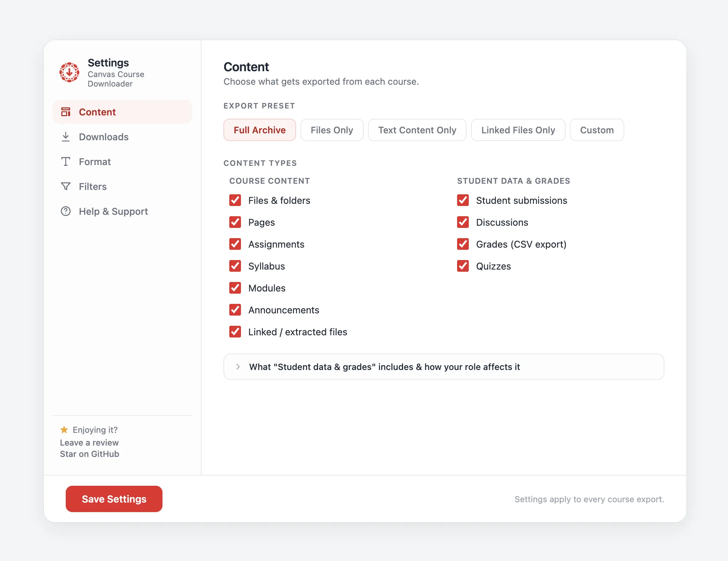Click the Save Settings button
Screen dimensions: 728x561
point(114,499)
